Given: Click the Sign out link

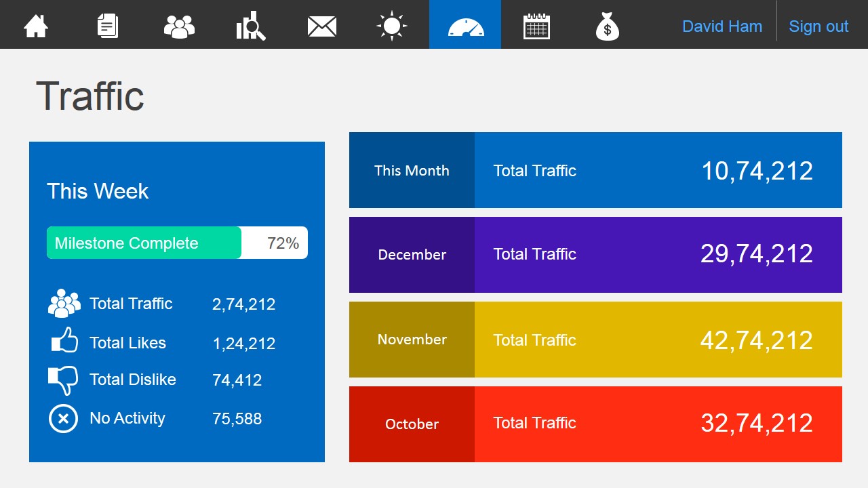Looking at the screenshot, I should click(x=818, y=26).
